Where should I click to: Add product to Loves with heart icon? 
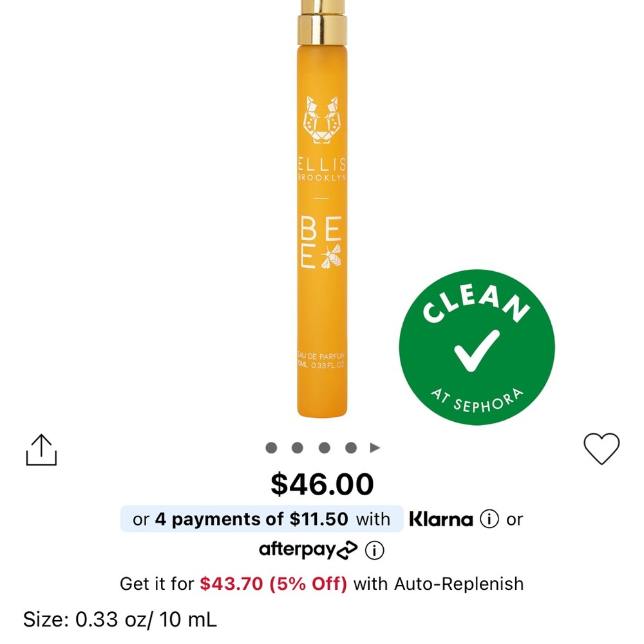coord(601,448)
